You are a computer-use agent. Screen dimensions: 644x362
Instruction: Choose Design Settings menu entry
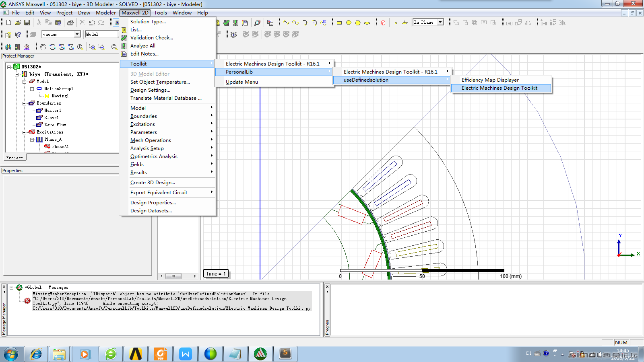click(x=168, y=90)
